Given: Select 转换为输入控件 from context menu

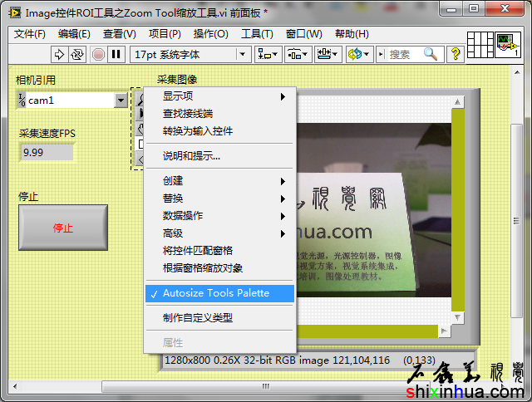Looking at the screenshot, I should 198,131.
